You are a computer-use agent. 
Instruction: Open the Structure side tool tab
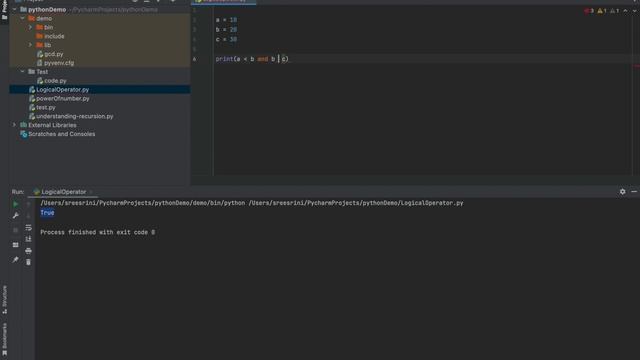(x=4, y=300)
